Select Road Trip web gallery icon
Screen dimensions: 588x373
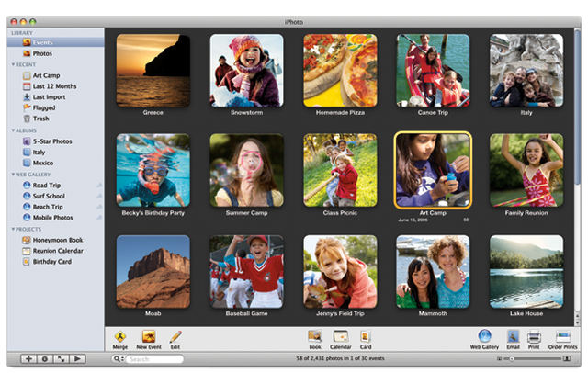[27, 186]
